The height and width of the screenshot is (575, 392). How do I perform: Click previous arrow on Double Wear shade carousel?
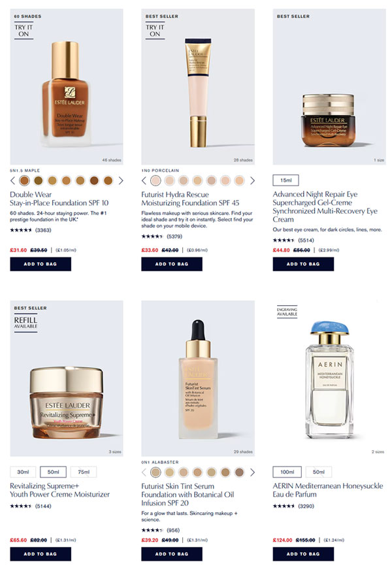tap(12, 180)
